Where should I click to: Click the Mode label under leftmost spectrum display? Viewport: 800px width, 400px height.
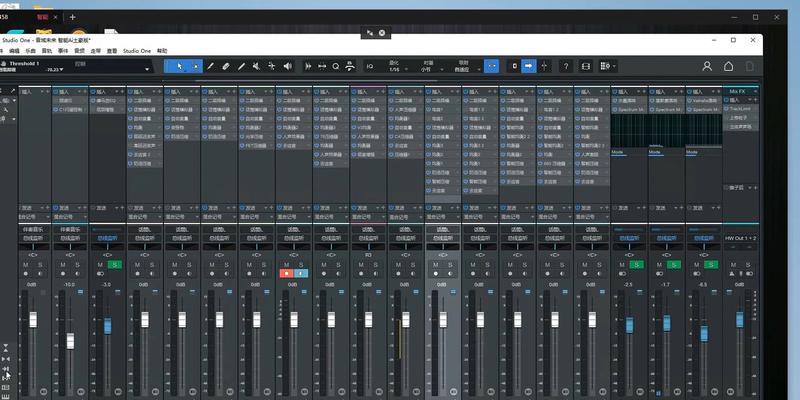(617, 152)
